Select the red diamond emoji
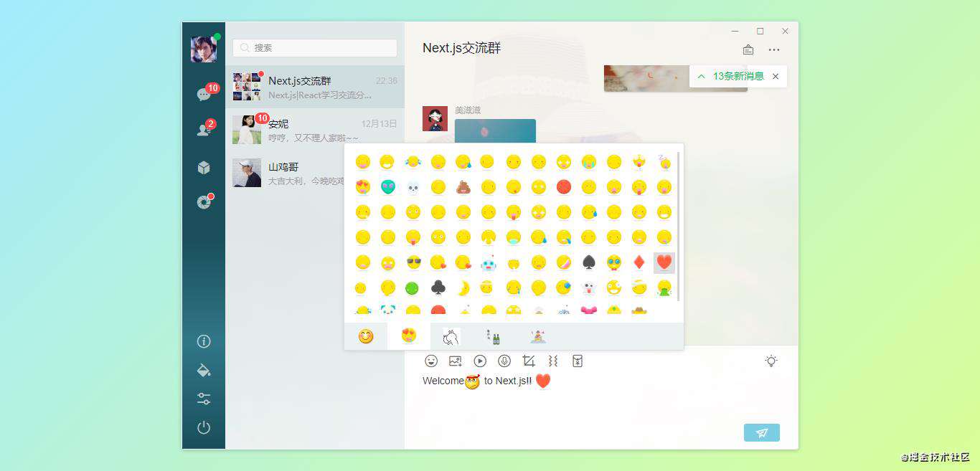The height and width of the screenshot is (471, 980). [x=639, y=263]
